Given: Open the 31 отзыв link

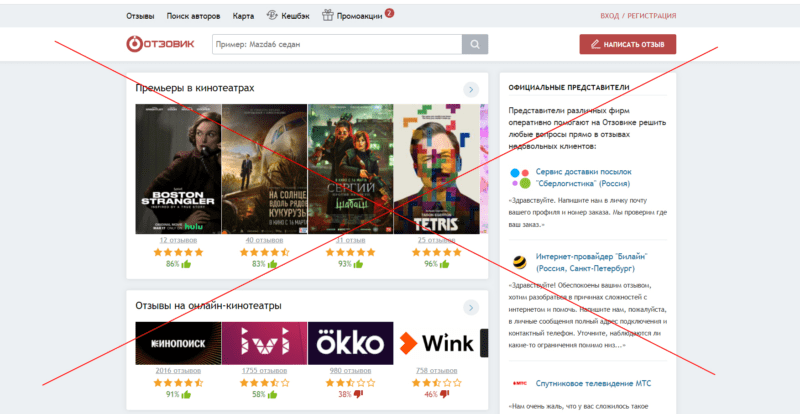Looking at the screenshot, I should [351, 240].
